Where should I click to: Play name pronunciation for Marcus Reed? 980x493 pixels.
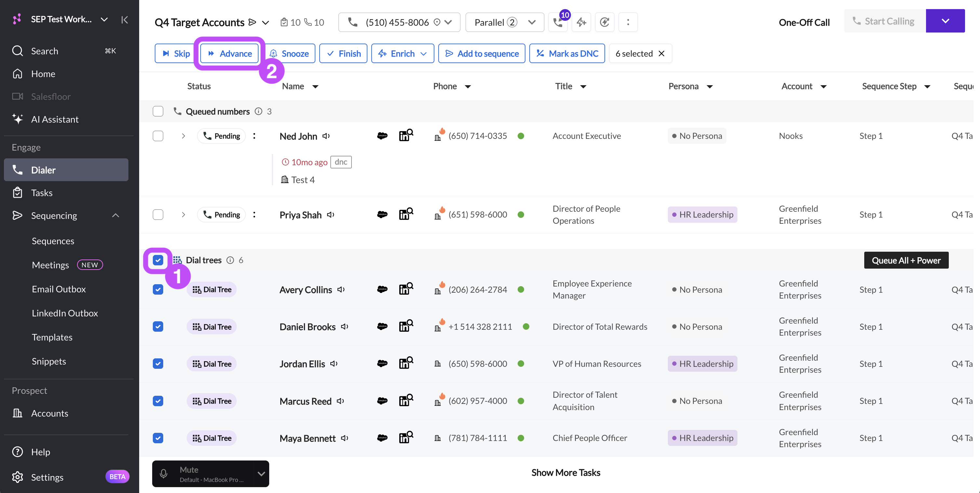coord(340,401)
